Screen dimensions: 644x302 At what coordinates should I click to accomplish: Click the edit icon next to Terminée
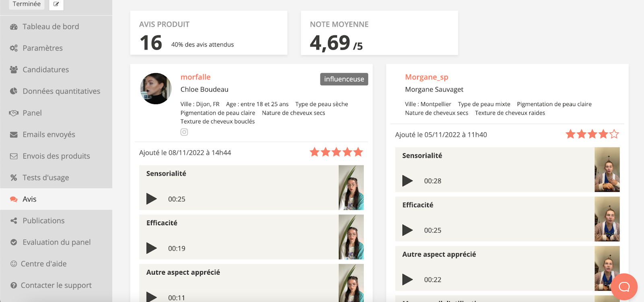click(x=56, y=4)
